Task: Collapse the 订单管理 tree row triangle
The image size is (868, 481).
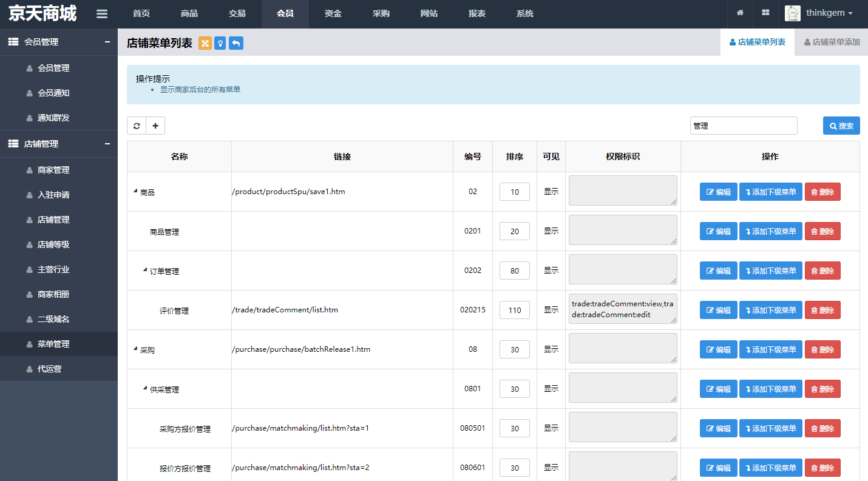Action: 145,270
